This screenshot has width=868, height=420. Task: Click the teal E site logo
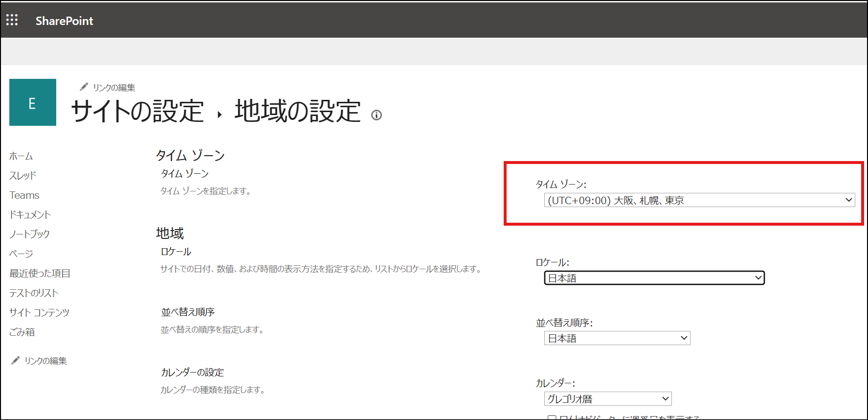tap(33, 102)
